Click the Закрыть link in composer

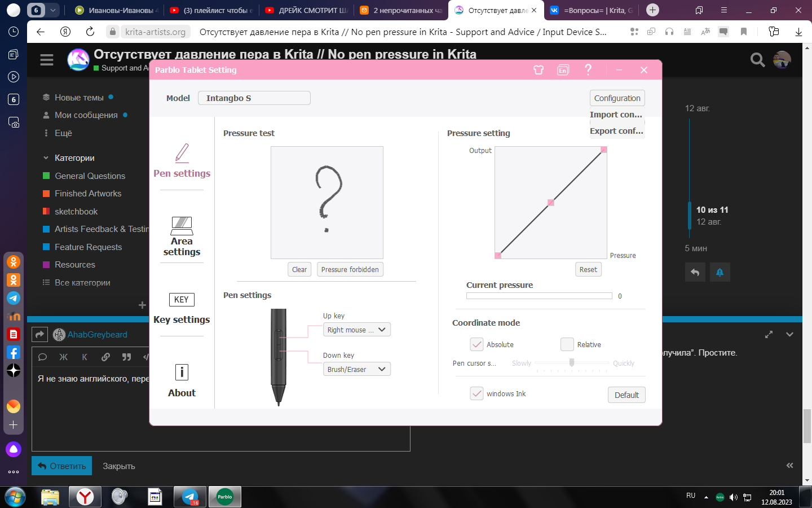pos(119,466)
